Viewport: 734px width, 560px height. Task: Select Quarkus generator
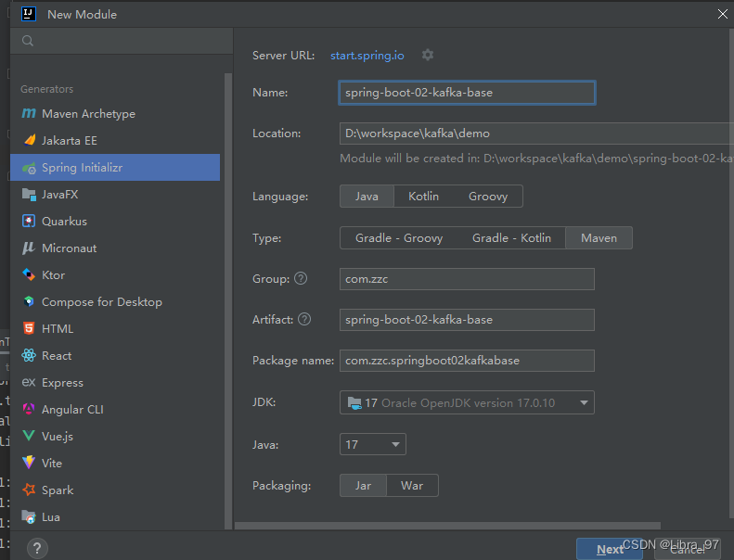click(64, 222)
